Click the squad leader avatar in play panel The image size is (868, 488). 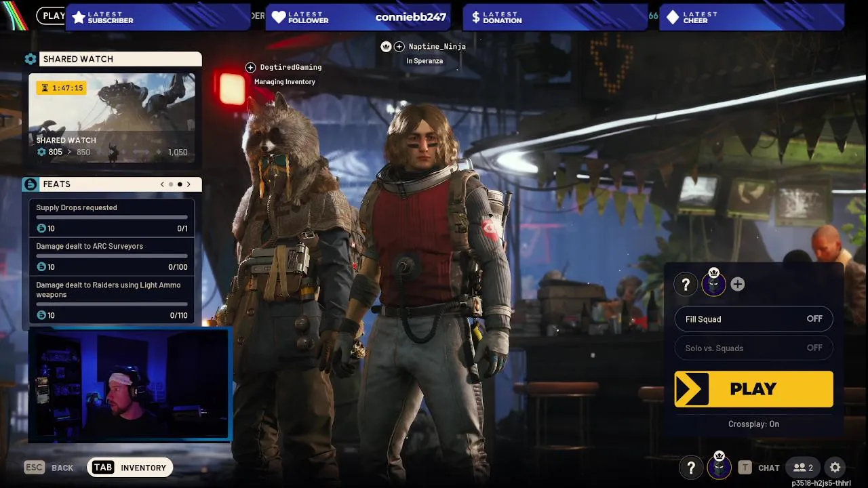[713, 284]
